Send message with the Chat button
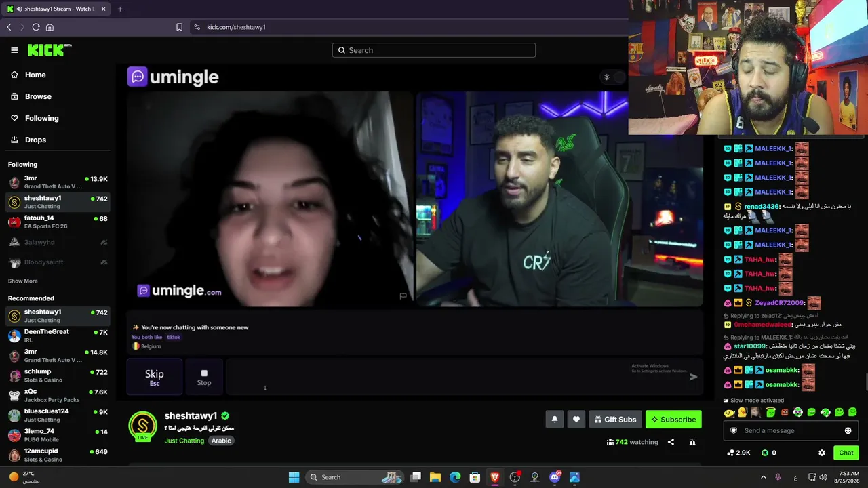The image size is (868, 488). click(846, 453)
